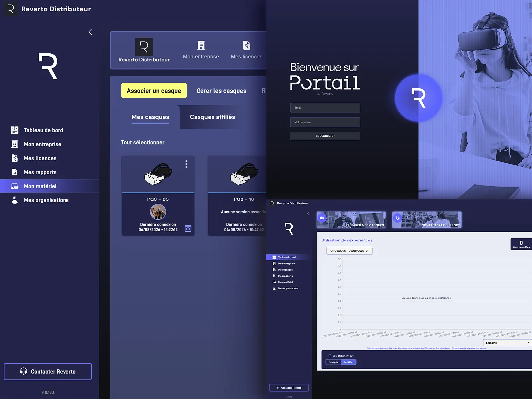Select the Grouper toggle option
Image resolution: width=532 pixels, height=399 pixels.
point(333,362)
